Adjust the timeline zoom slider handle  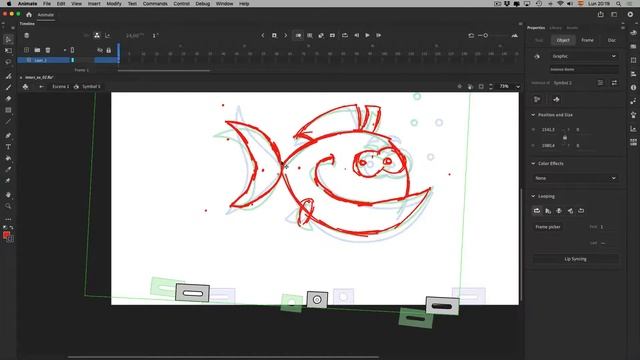(485, 36)
